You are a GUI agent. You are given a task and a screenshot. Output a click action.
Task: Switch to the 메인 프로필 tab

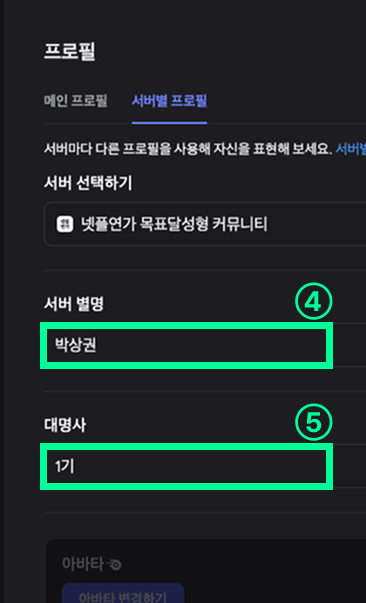75,101
